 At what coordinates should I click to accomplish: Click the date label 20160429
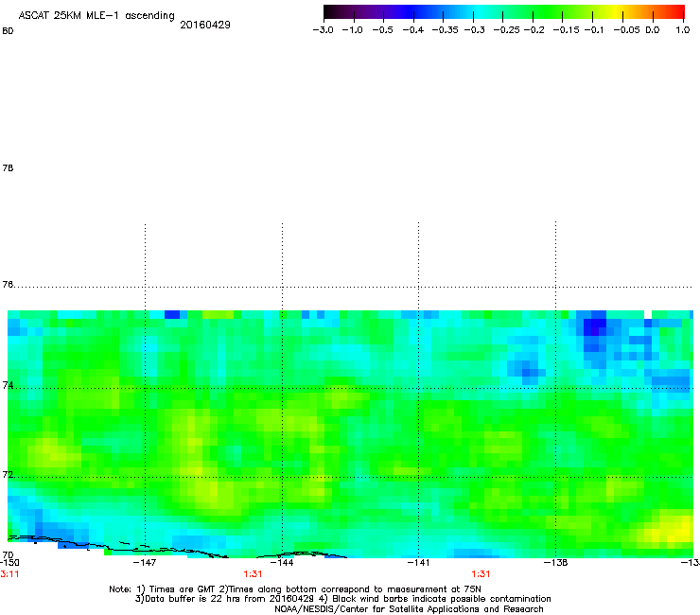[x=205, y=25]
